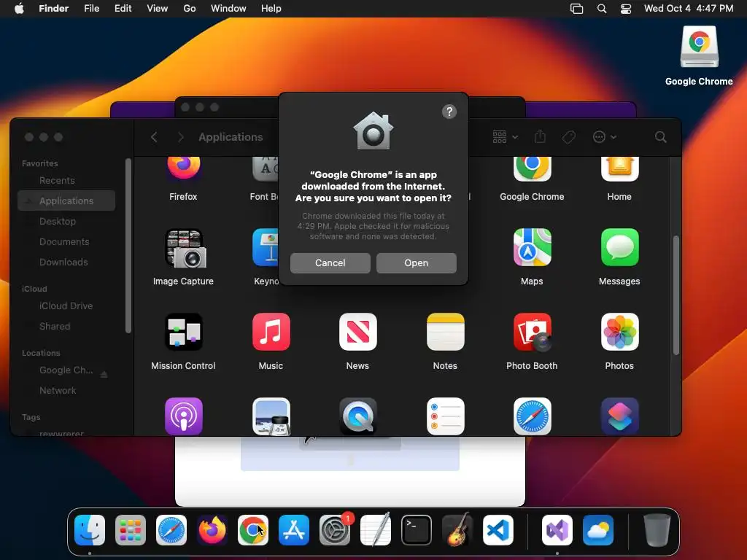This screenshot has width=747, height=560.
Task: Click the Finder sidebar scrollbar
Action: 128,246
